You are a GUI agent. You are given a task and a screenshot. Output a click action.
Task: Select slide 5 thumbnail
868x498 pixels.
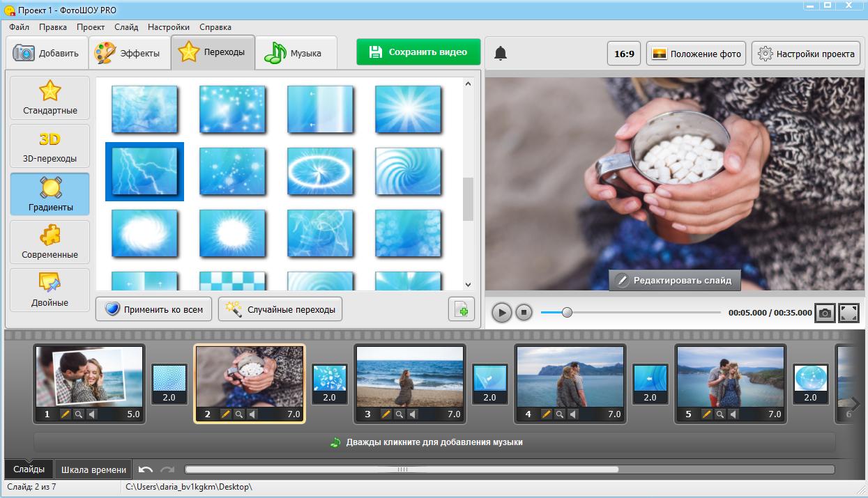pyautogui.click(x=731, y=378)
